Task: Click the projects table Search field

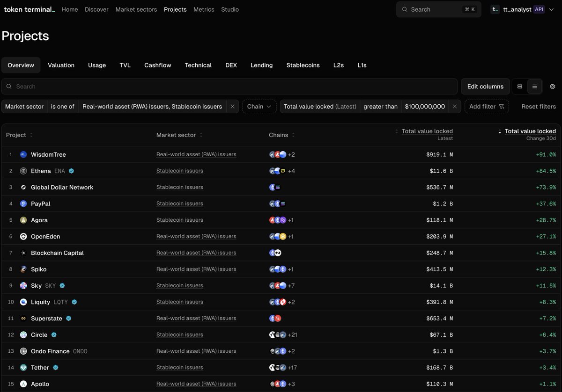Action: pos(229,87)
